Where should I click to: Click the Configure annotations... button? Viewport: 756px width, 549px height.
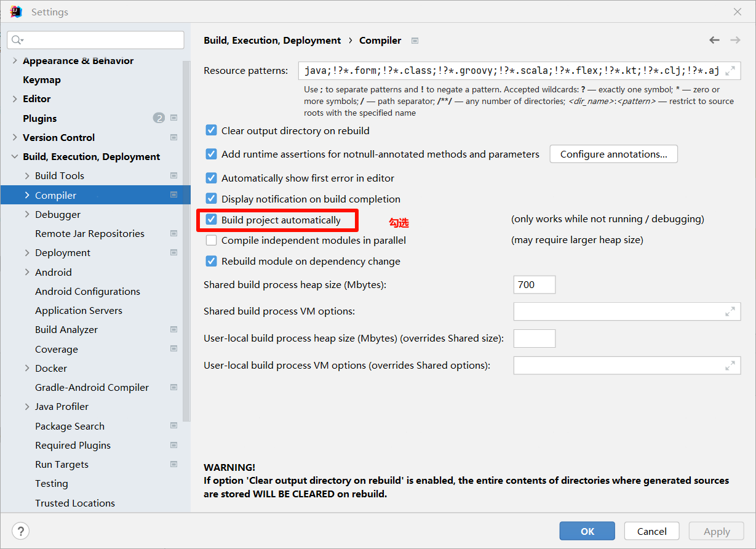coord(613,154)
